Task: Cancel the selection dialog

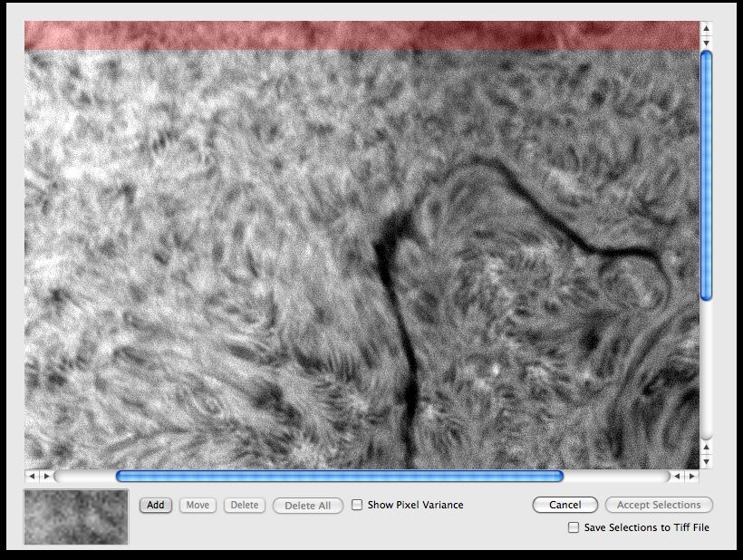Action: click(x=564, y=505)
